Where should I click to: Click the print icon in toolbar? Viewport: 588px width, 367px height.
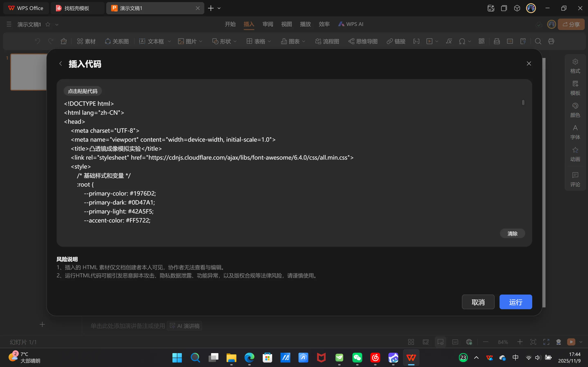pyautogui.click(x=551, y=41)
